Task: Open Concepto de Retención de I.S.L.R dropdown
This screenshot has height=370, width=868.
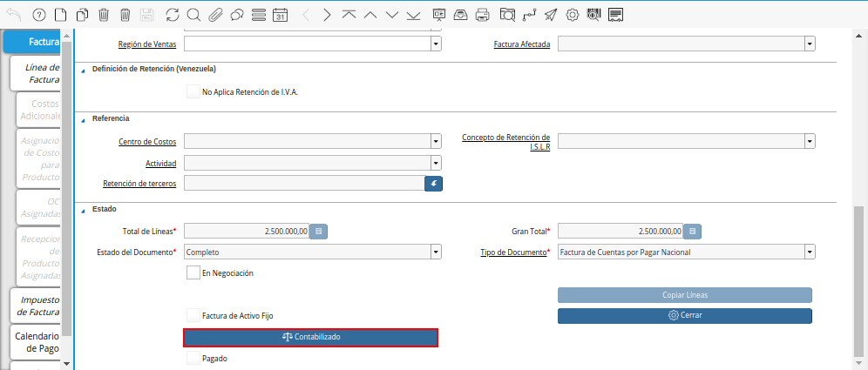Action: click(810, 142)
